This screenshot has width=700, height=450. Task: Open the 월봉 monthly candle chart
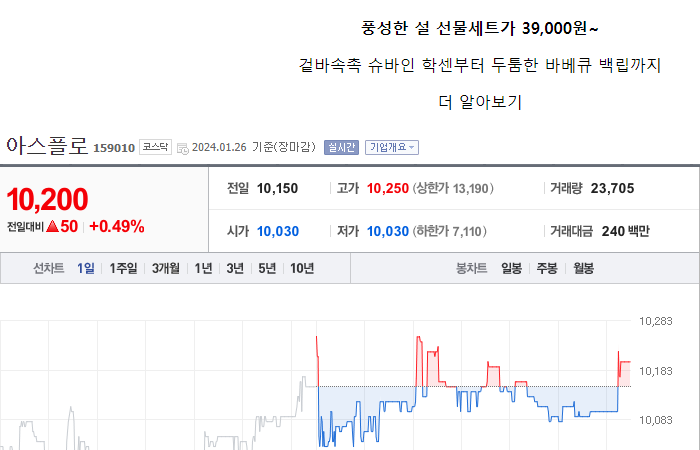(x=583, y=268)
